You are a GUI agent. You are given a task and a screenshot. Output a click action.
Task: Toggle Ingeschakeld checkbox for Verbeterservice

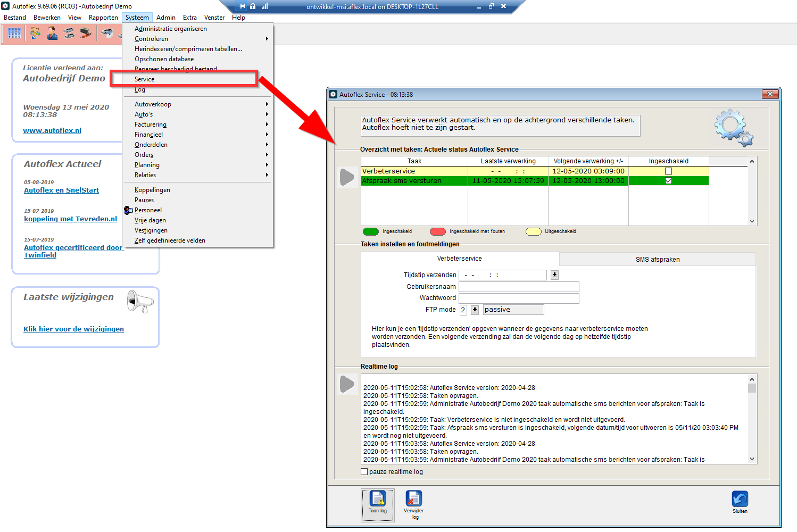[668, 171]
